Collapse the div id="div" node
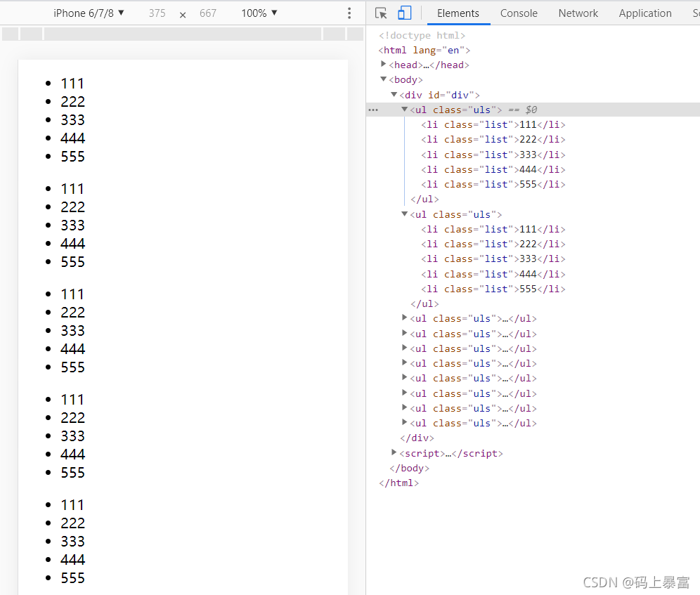 point(394,94)
